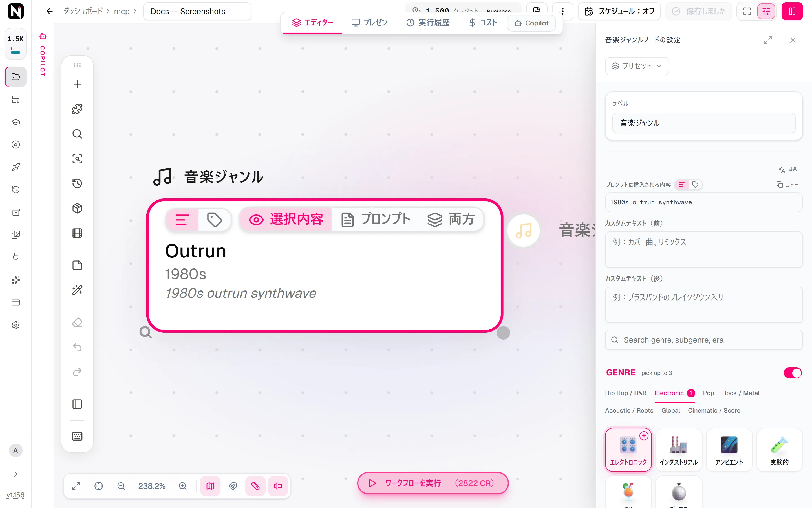This screenshot has height=508, width=812.
Task: Expand the settings panel to full size
Action: (768, 40)
